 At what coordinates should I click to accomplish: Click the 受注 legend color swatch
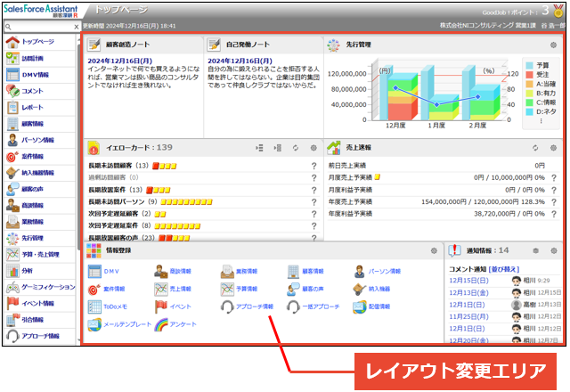(530, 75)
